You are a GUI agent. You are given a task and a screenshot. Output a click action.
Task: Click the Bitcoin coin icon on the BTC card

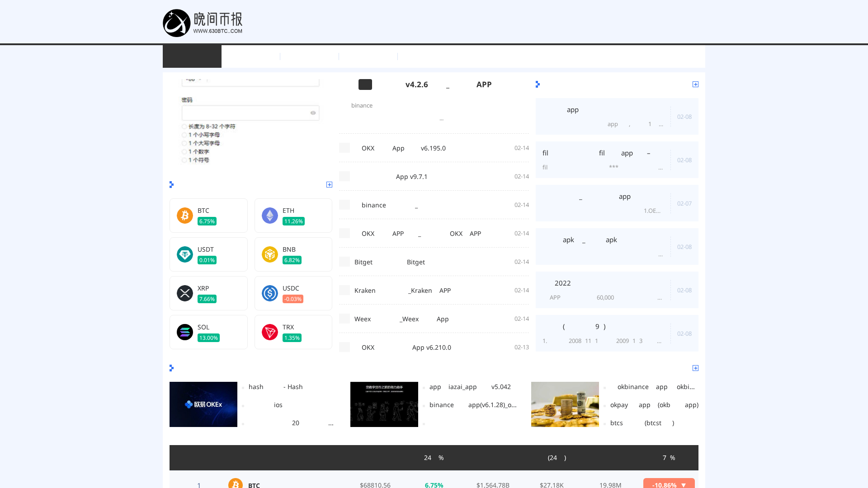184,216
